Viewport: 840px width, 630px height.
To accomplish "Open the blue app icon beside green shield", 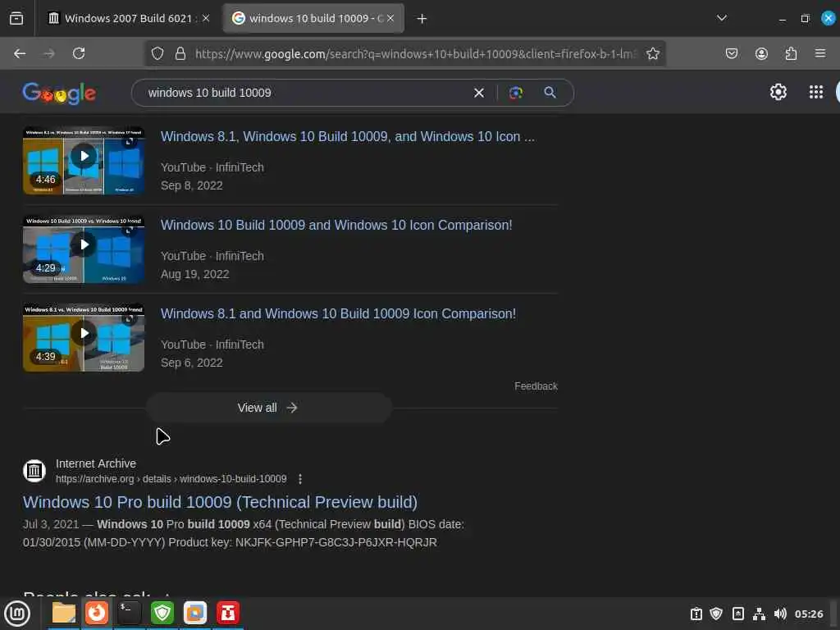I will pyautogui.click(x=195, y=613).
